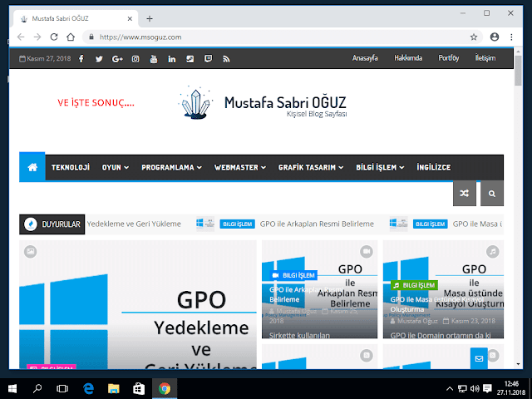Expand the PROGRAMLAMA dropdown menu
Screen dimensions: 532x399
[171, 167]
